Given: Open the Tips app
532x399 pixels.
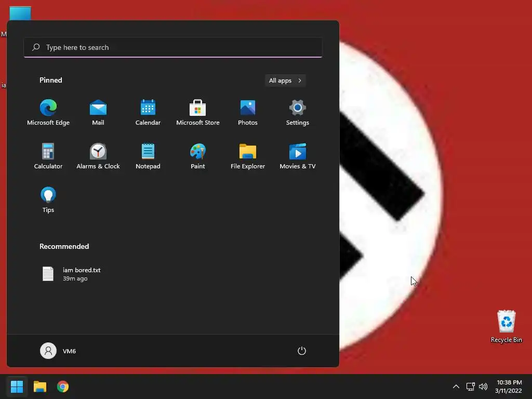Looking at the screenshot, I should pos(48,200).
